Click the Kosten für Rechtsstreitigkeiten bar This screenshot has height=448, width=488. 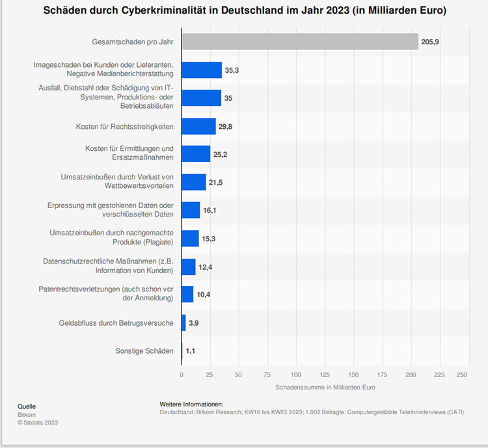pyautogui.click(x=198, y=126)
